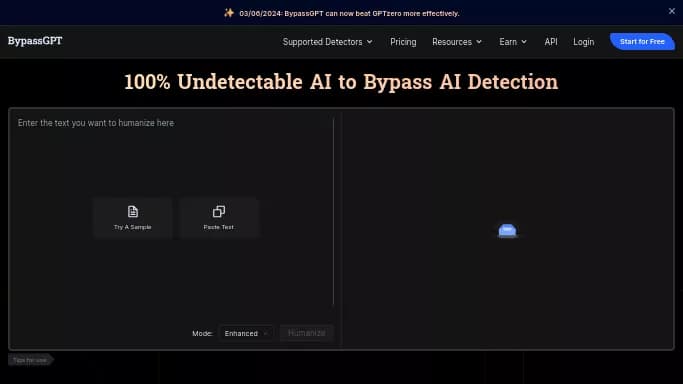Click the Paste Text clipboard icon
The width and height of the screenshot is (683, 384).
(219, 212)
